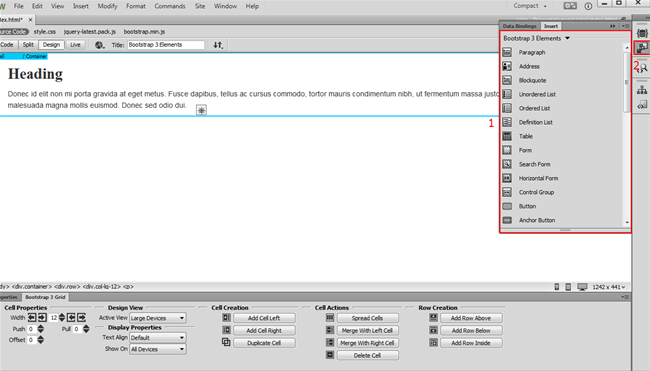Switch to the Data Bindings tab
The height and width of the screenshot is (371, 650).
click(519, 26)
